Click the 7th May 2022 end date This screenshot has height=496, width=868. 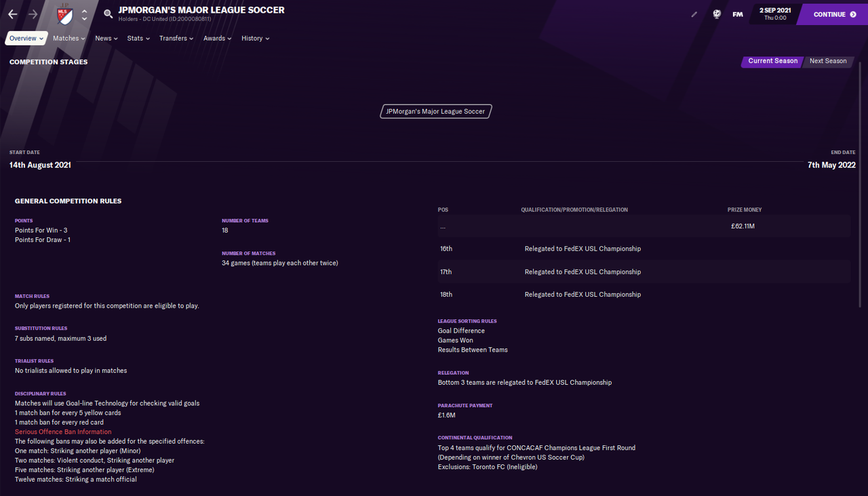831,165
